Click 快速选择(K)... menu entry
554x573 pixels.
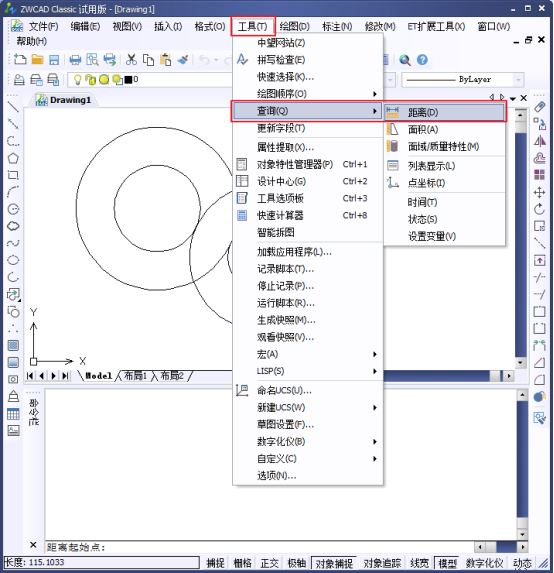coord(308,77)
